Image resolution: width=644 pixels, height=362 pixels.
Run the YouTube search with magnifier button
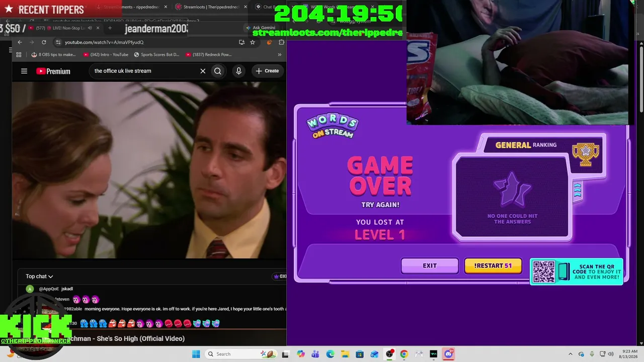(218, 71)
